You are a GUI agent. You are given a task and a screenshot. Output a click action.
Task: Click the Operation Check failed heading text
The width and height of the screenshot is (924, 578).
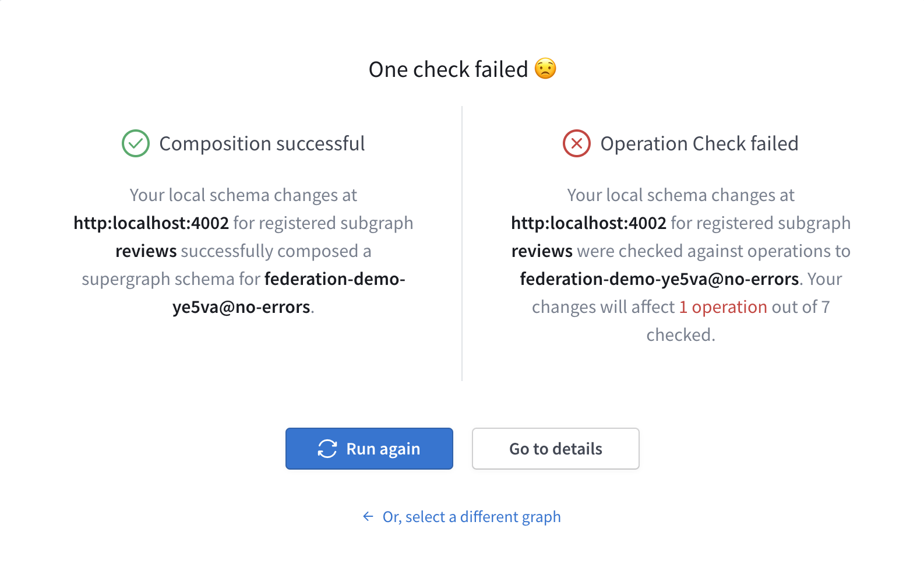(x=700, y=143)
